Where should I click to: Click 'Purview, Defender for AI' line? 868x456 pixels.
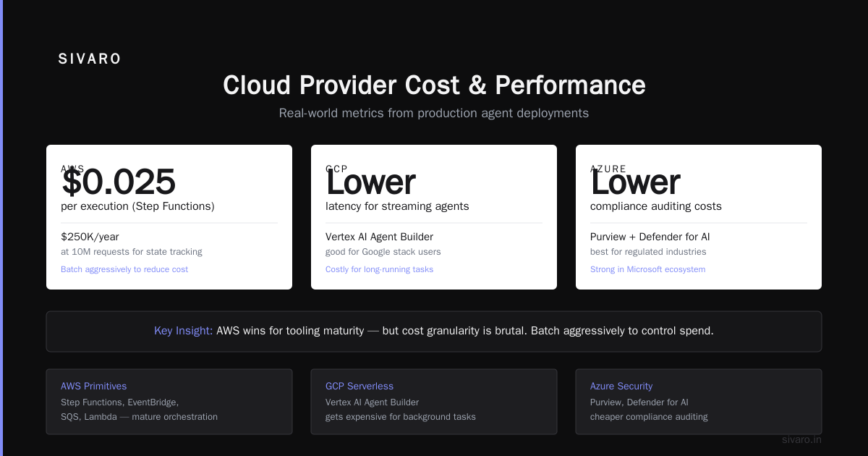tap(639, 402)
